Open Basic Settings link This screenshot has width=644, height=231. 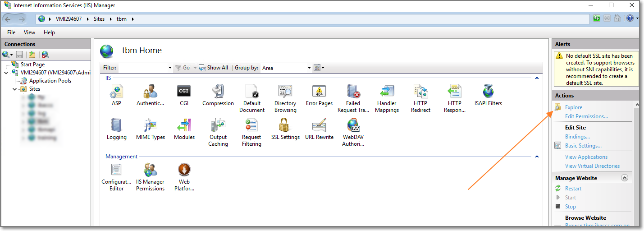pyautogui.click(x=583, y=146)
